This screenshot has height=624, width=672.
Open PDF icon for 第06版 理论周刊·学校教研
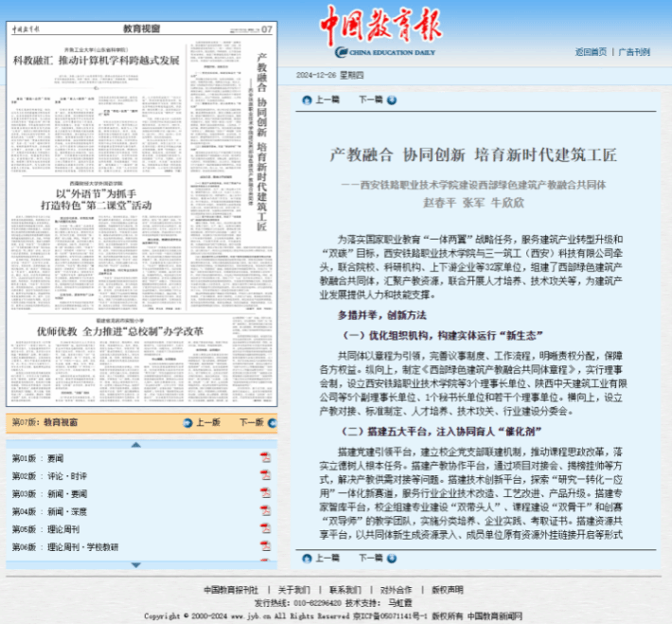tap(265, 546)
